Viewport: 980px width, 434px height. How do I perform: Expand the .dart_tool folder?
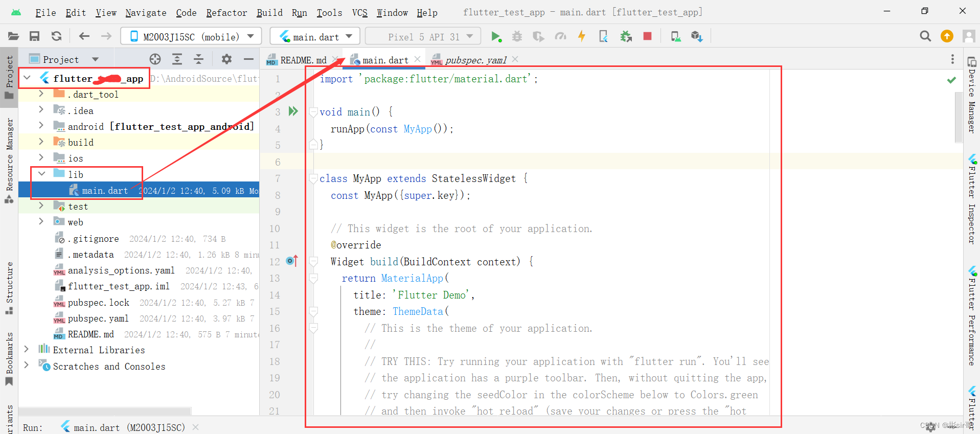point(41,94)
